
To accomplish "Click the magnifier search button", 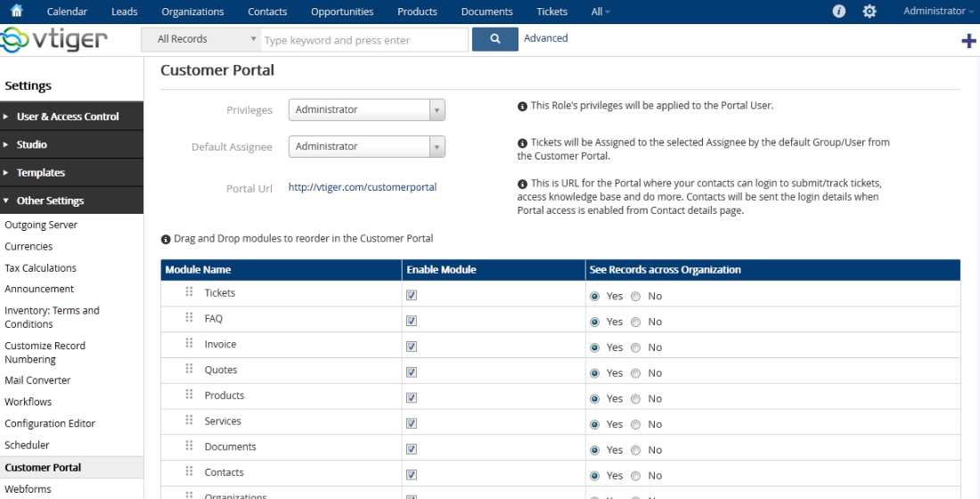I will pos(495,39).
